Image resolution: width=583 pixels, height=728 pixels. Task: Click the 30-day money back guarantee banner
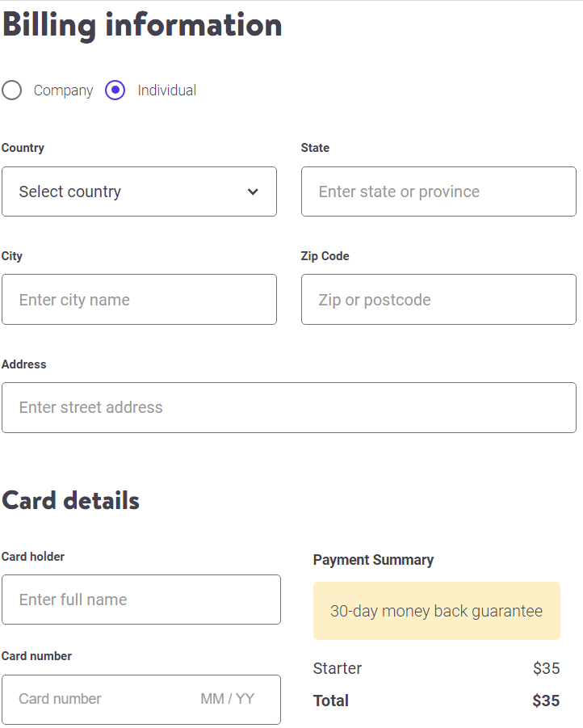coord(436,611)
